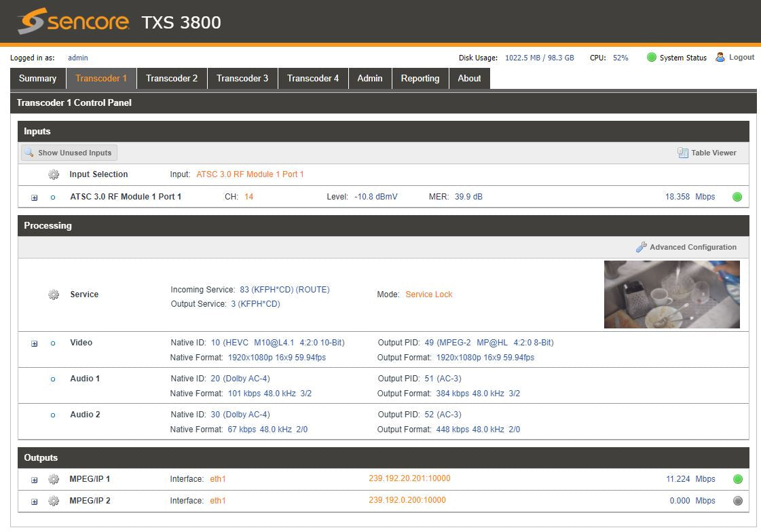Click the gray status light on MPEG/IP 2

click(738, 501)
